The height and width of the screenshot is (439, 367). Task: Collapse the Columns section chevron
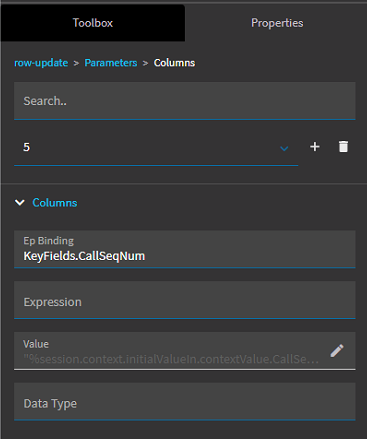(20, 203)
